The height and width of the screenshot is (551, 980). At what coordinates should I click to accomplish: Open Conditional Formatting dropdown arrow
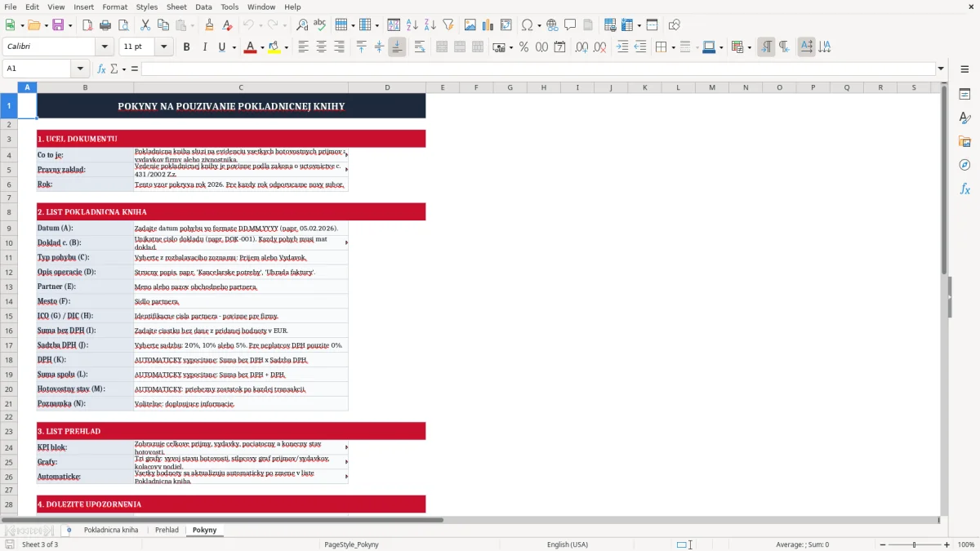tap(749, 47)
